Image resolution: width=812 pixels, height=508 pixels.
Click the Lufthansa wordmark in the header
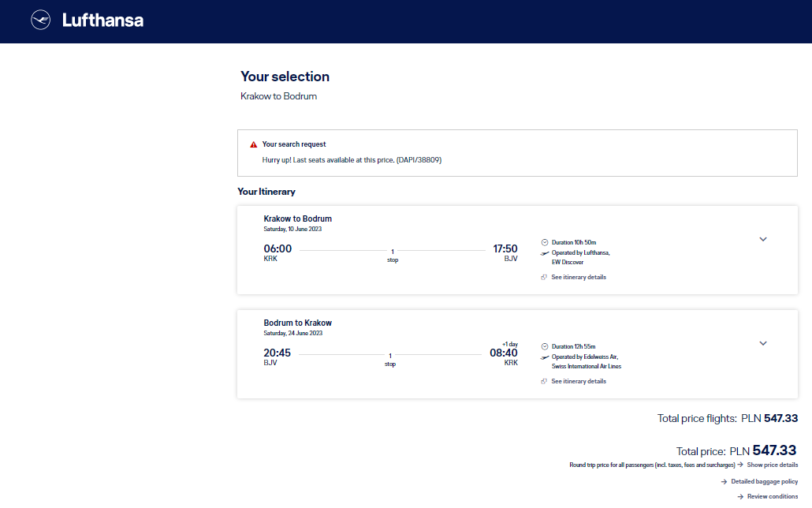102,21
